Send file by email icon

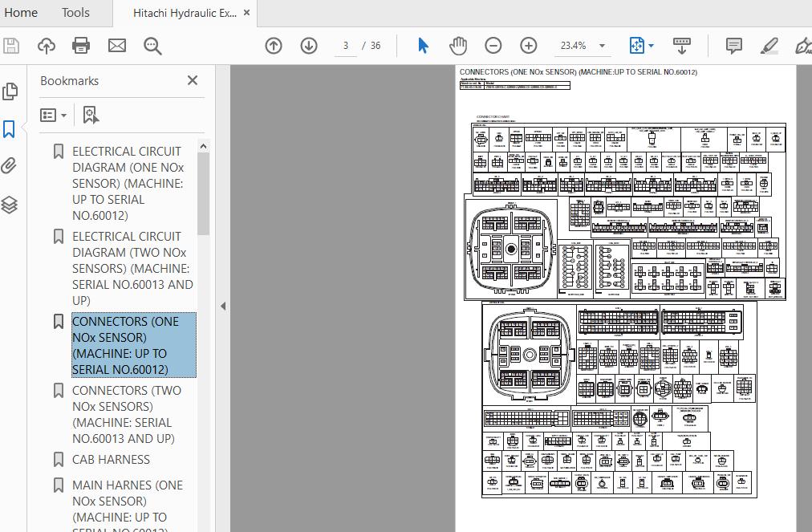(117, 46)
